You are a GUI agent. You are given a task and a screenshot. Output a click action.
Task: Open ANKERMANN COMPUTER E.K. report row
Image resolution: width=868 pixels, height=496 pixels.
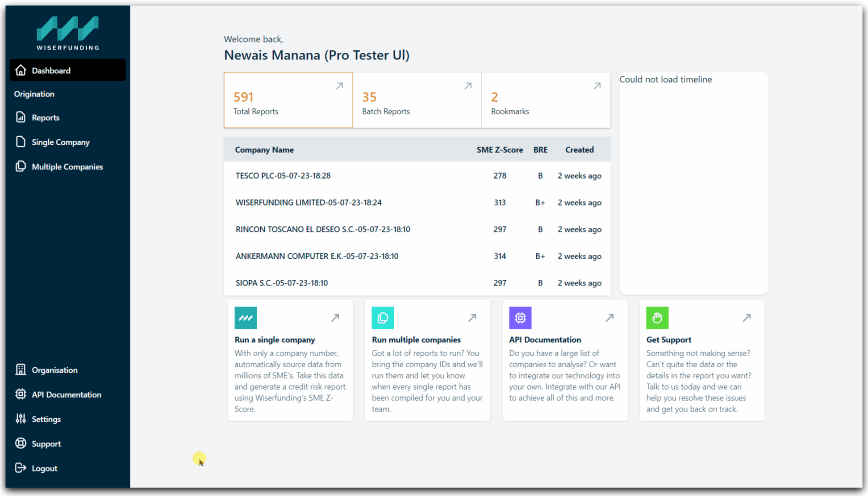(x=417, y=256)
